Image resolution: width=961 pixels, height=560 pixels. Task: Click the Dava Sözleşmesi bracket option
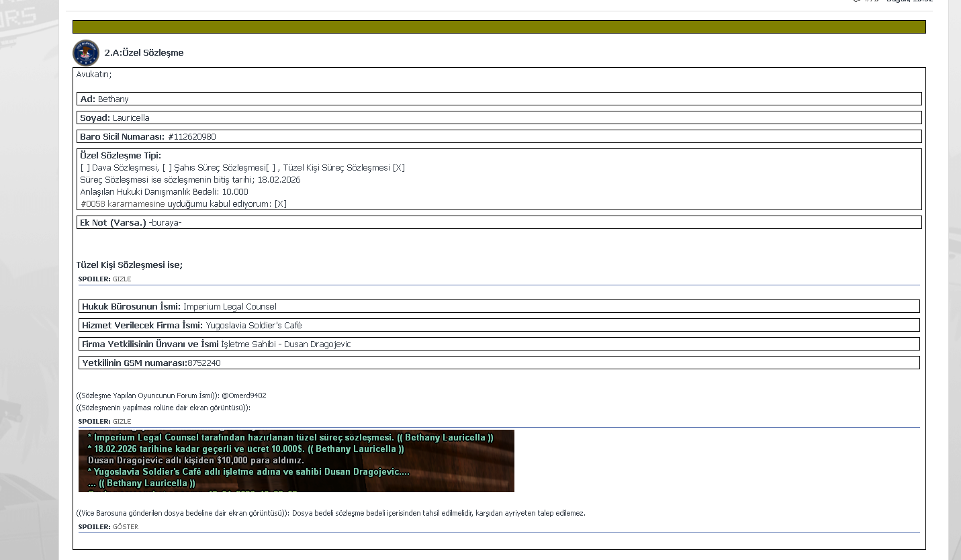point(120,168)
